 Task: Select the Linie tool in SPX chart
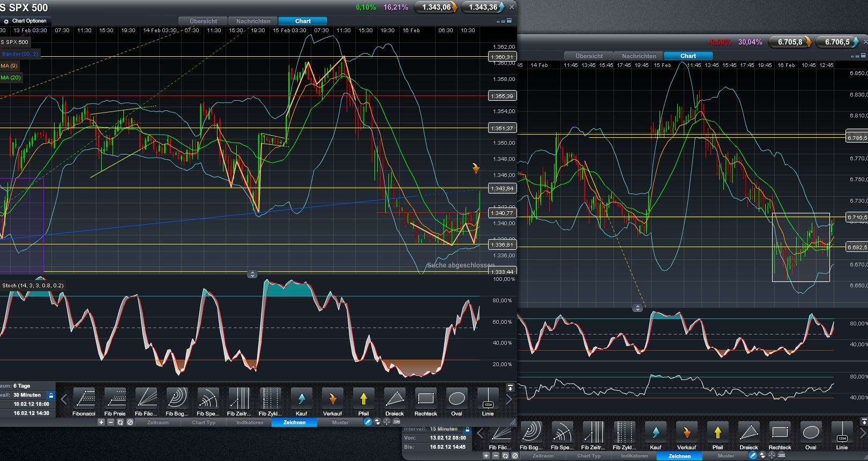488,399
